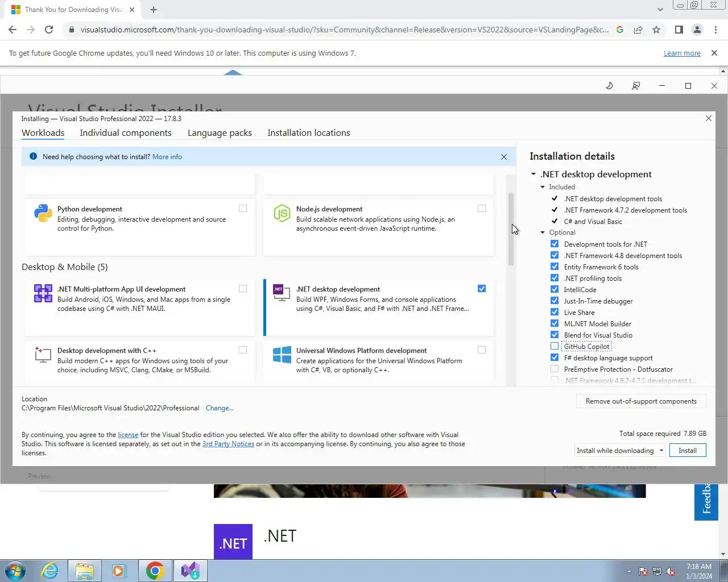Check Desktop development with C++ checkbox
The image size is (728, 582).
[x=243, y=350]
